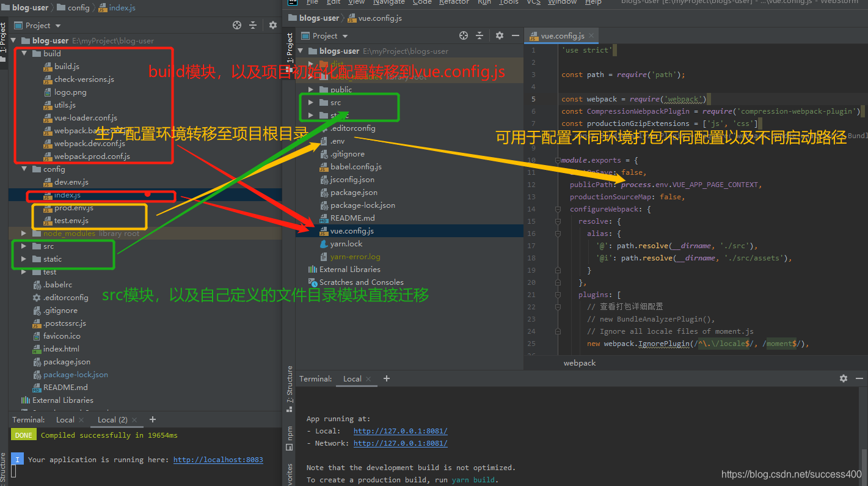Click the vue.config.js breadcrumb in blogs-user window
868x486 pixels.
click(375, 18)
